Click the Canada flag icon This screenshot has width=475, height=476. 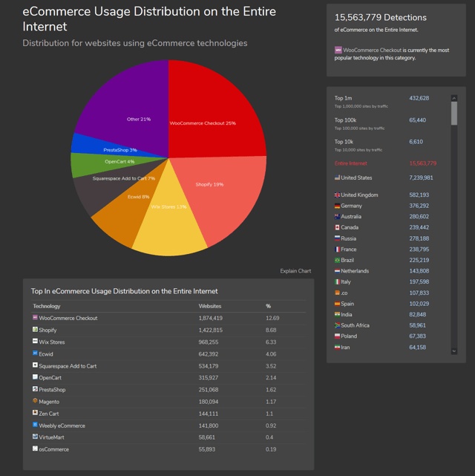(x=337, y=227)
